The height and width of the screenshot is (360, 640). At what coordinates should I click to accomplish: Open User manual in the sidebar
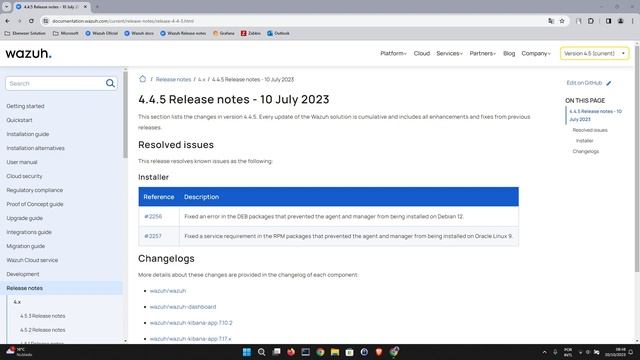[22, 162]
